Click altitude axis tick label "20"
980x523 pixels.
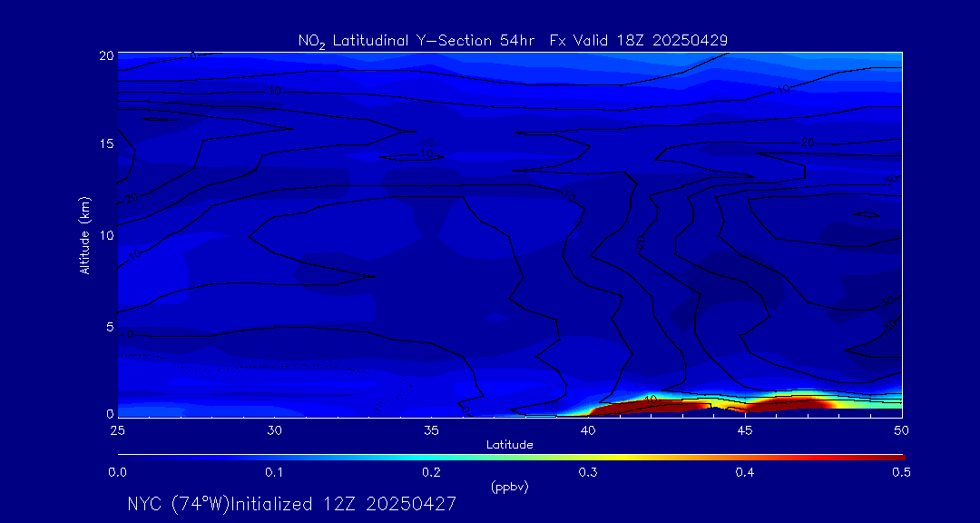pyautogui.click(x=106, y=55)
